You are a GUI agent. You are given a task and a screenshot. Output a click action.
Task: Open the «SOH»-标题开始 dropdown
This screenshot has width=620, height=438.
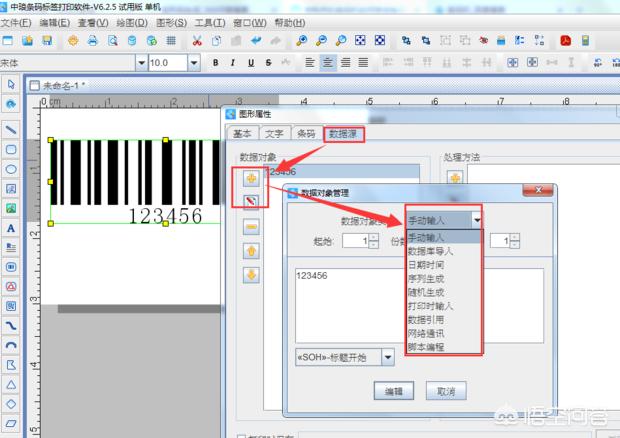click(x=388, y=357)
